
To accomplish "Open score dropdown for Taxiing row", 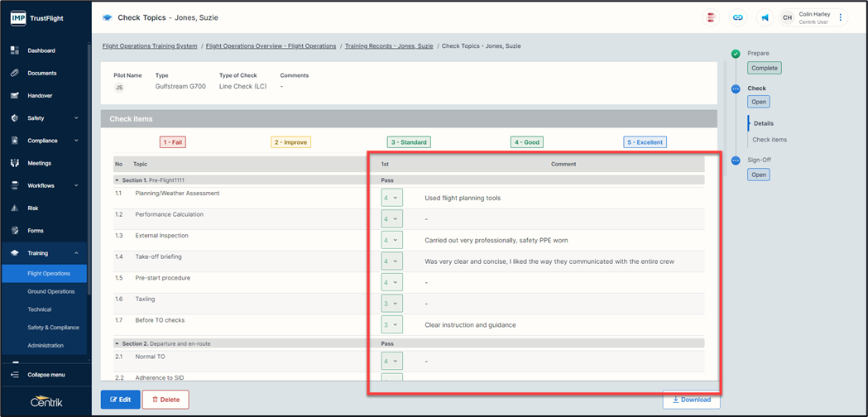I will click(391, 304).
